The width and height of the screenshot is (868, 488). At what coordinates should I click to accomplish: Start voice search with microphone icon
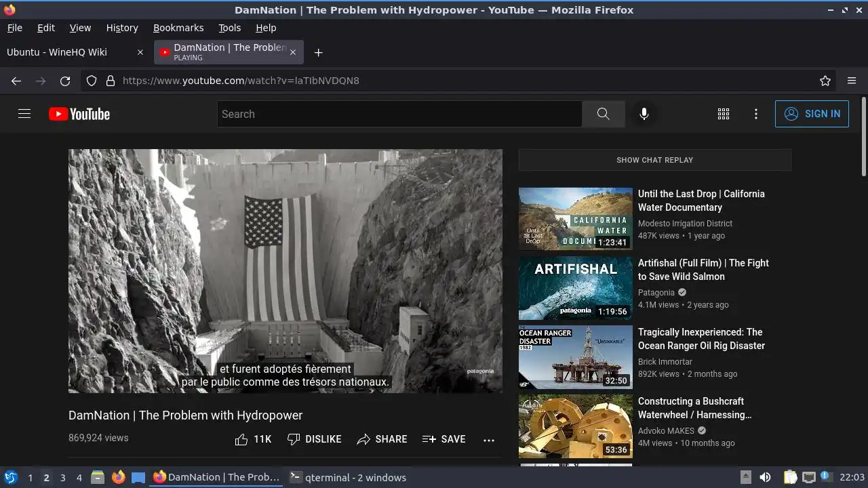click(x=644, y=114)
